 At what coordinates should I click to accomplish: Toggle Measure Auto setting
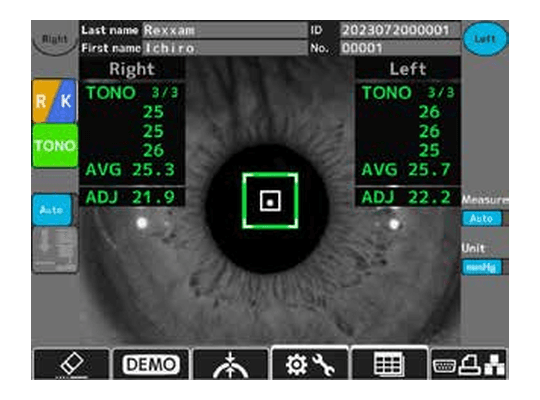pyautogui.click(x=482, y=218)
